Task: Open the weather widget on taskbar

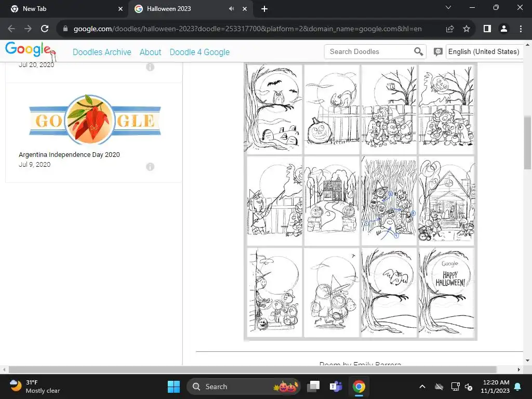Action: pyautogui.click(x=35, y=387)
